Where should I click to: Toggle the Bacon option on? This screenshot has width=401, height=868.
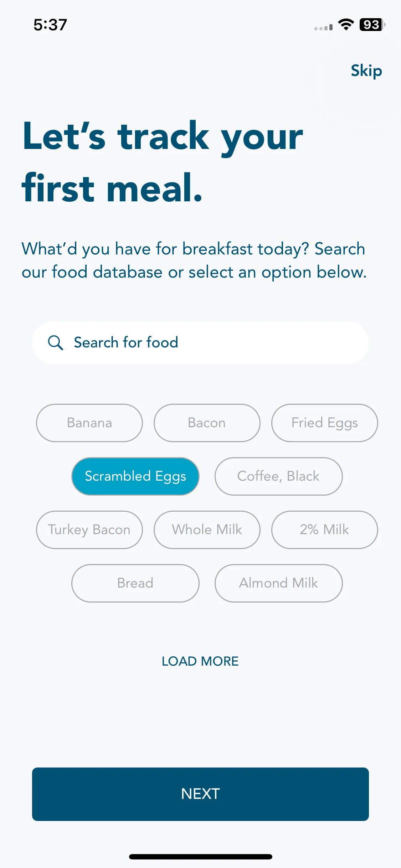click(207, 423)
